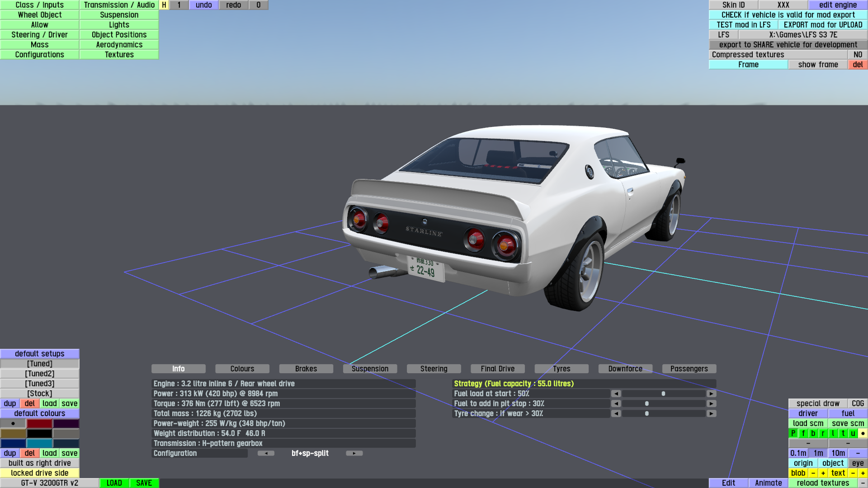Open the Final Drive tab

(497, 369)
